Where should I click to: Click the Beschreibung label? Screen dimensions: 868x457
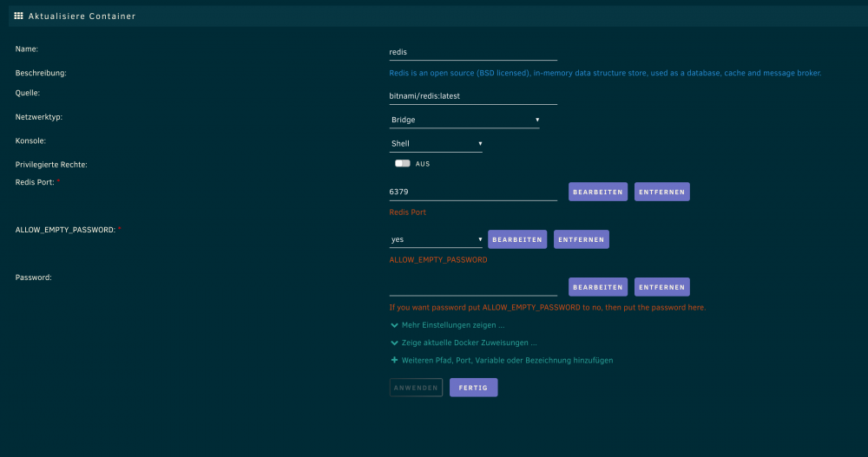click(x=41, y=73)
